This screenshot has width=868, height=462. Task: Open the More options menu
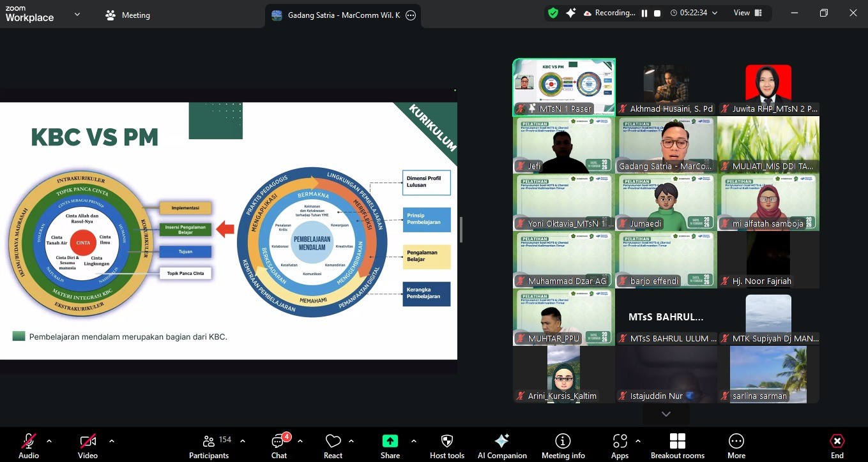click(736, 445)
